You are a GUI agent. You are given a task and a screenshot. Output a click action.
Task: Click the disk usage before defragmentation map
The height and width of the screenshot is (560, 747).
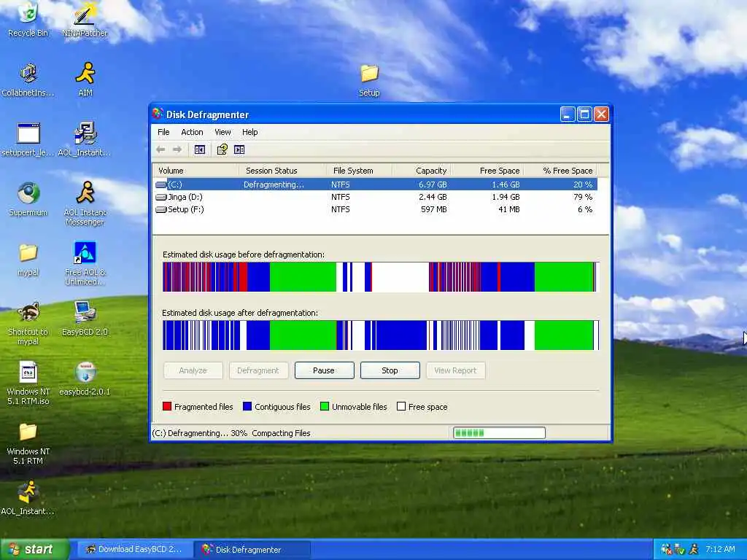pyautogui.click(x=380, y=276)
